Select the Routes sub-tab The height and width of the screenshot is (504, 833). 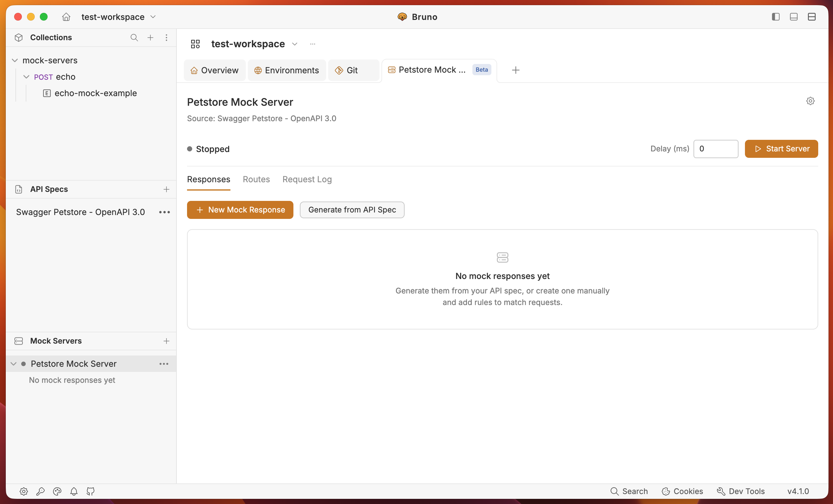pos(256,179)
